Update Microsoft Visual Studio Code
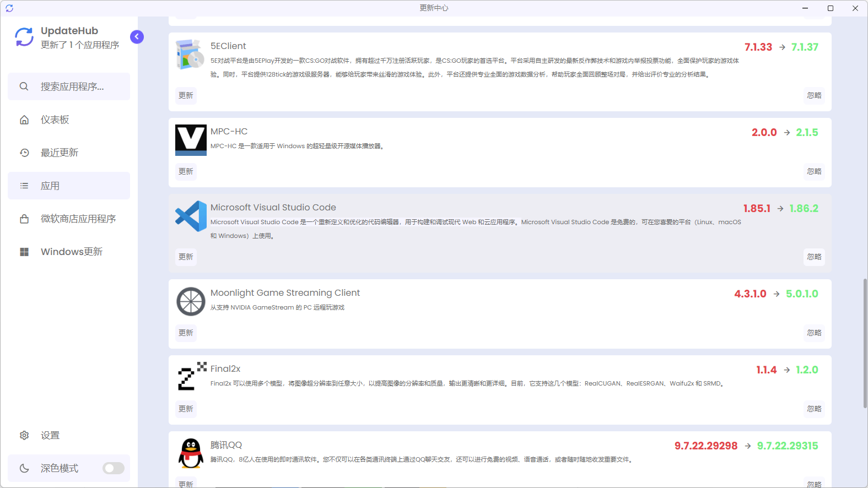The width and height of the screenshot is (868, 488). (x=186, y=257)
